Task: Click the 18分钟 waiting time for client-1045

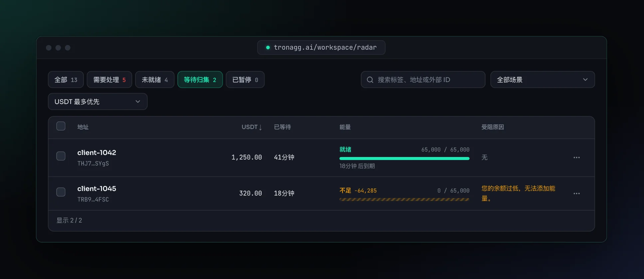Action: pos(284,193)
